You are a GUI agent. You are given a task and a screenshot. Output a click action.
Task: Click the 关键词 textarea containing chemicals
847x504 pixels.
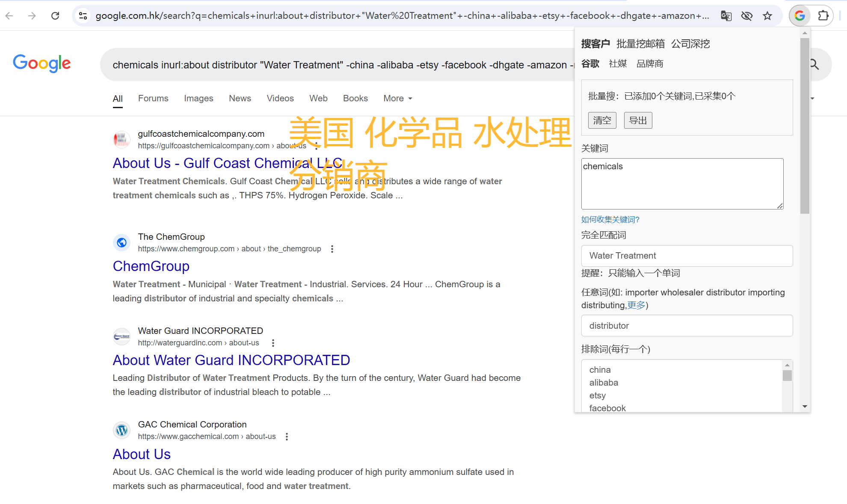tap(682, 184)
